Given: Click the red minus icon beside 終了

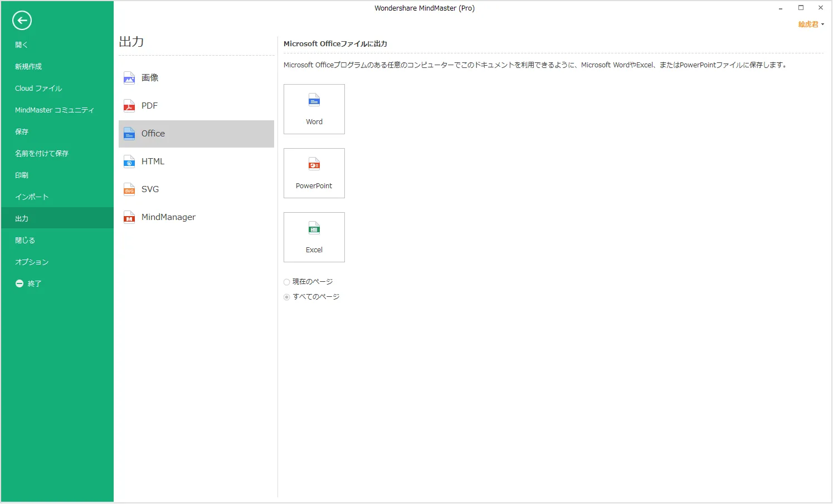Looking at the screenshot, I should click(20, 283).
